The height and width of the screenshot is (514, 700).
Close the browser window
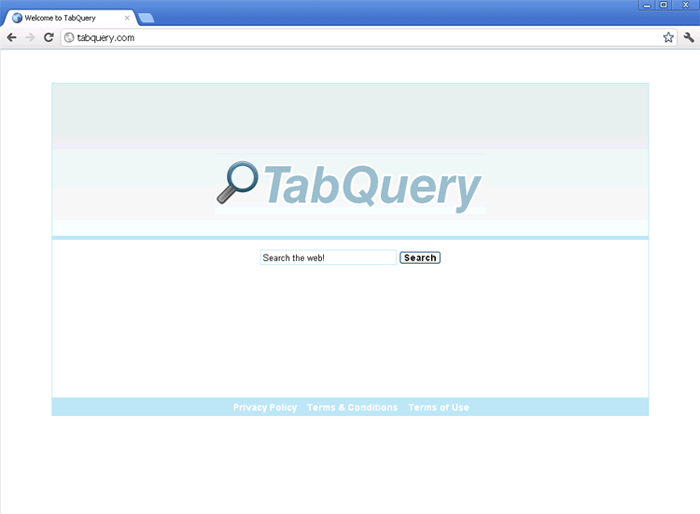[x=685, y=5]
